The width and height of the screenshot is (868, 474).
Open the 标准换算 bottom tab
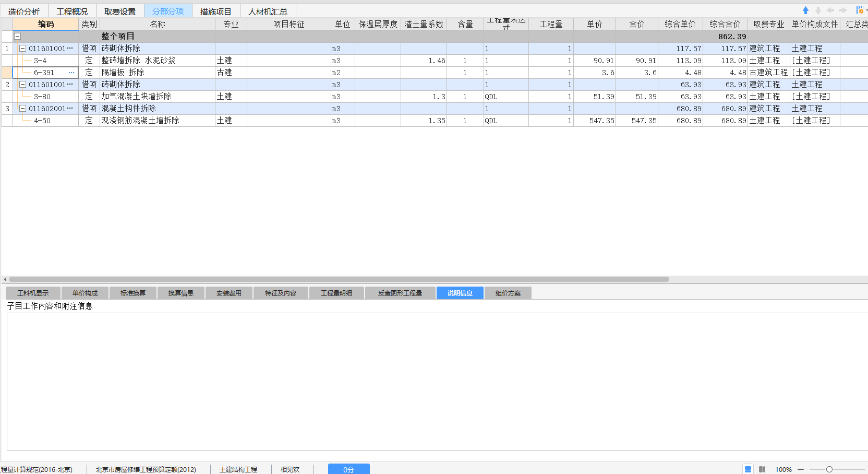click(133, 293)
